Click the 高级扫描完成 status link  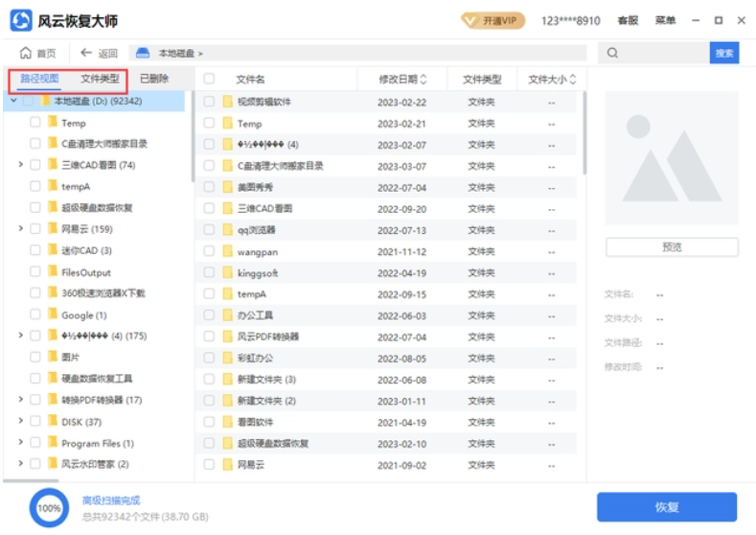(111, 500)
